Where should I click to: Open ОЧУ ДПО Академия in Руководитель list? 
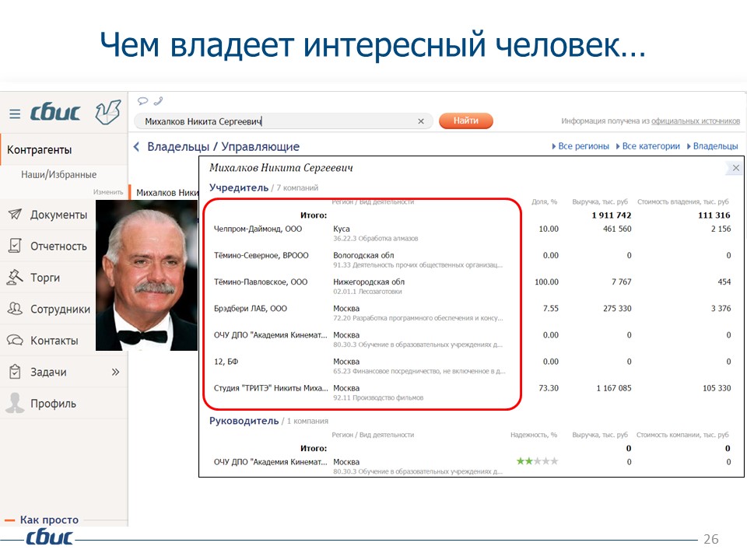click(271, 462)
